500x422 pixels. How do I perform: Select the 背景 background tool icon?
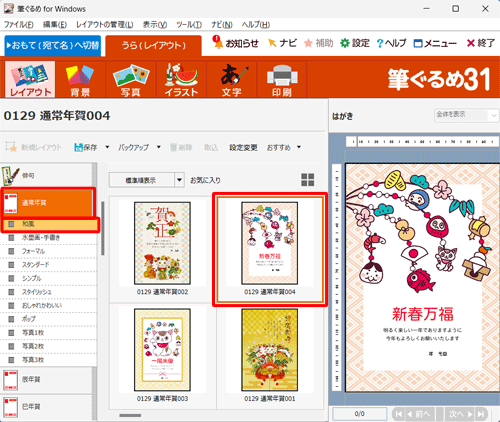click(80, 79)
